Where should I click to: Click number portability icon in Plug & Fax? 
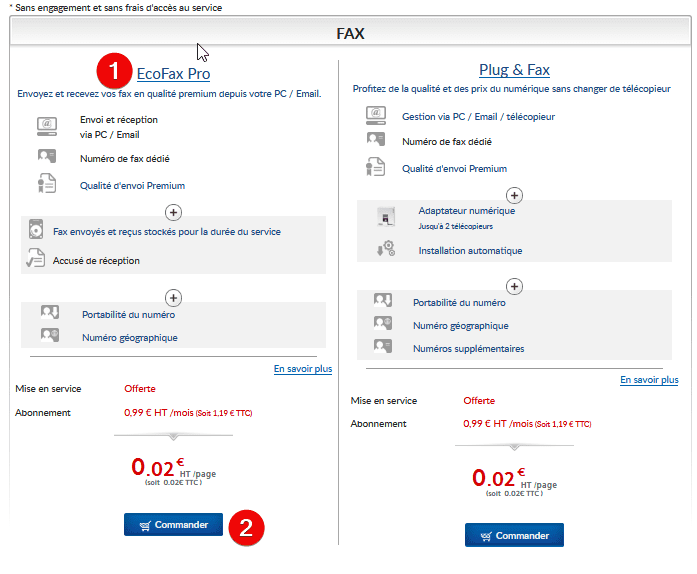(383, 300)
